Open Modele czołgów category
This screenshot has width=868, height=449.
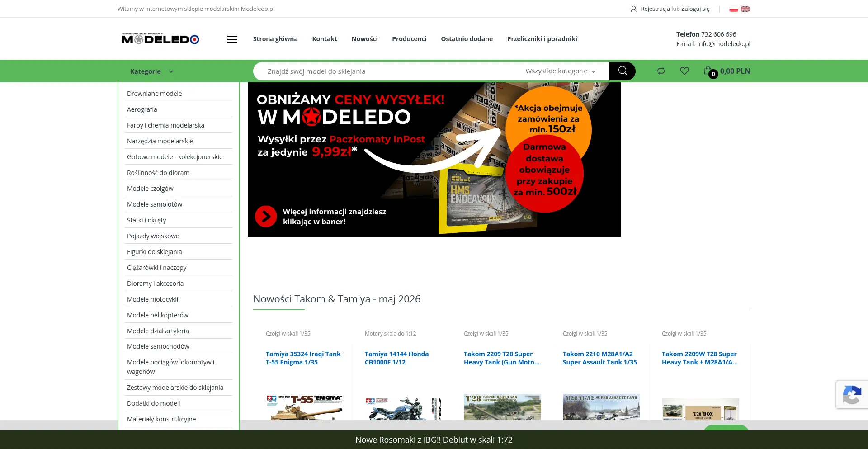[x=150, y=189]
